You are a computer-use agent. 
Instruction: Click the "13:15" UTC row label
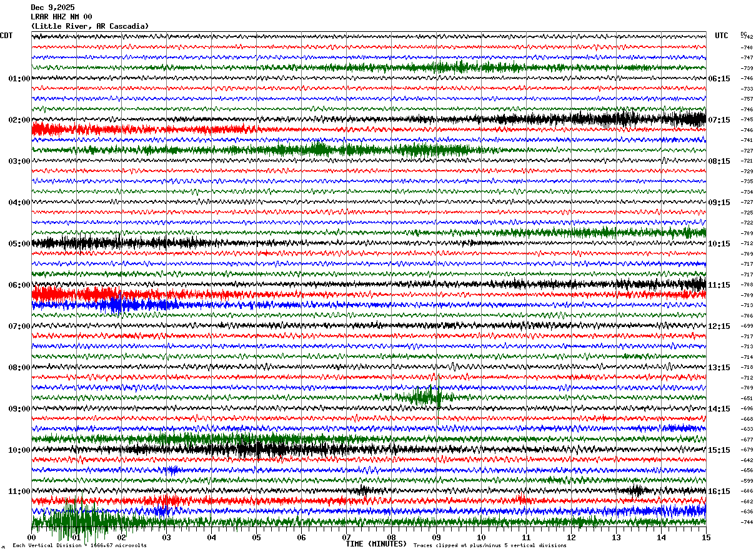click(719, 368)
